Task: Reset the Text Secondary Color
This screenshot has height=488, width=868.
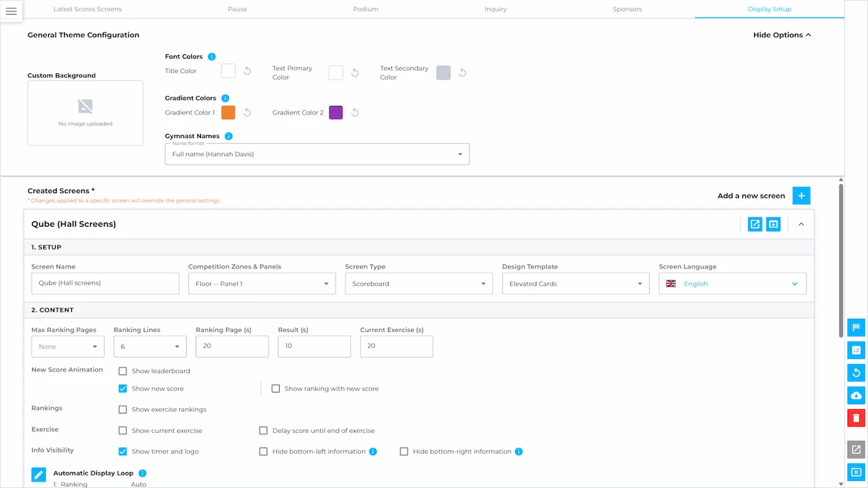Action: point(463,73)
